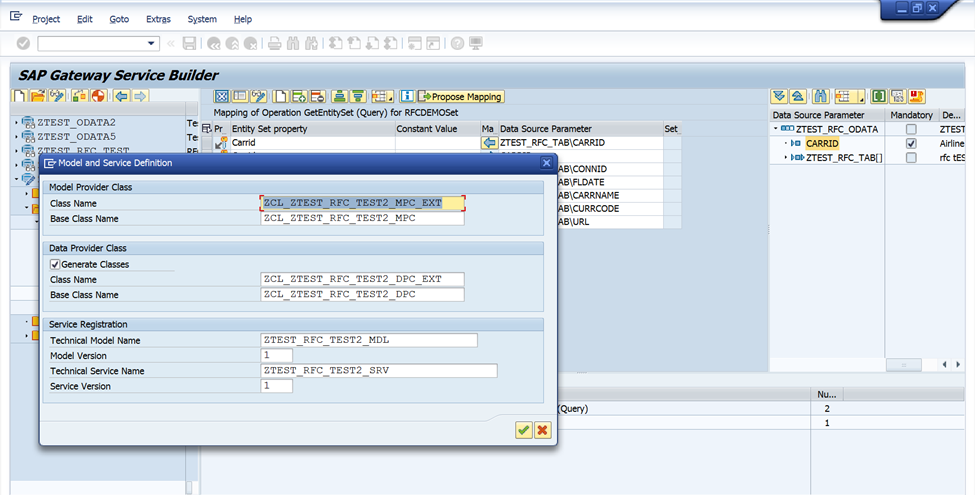Collapse the ZTEST_RFC_ODATA data source node
Image resolution: width=975 pixels, height=495 pixels.
tap(776, 129)
